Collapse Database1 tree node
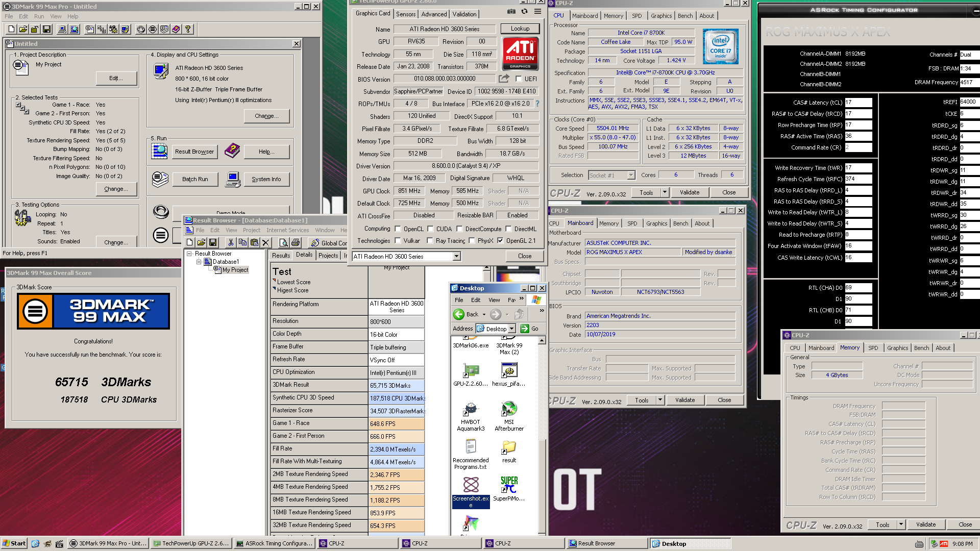 199,262
